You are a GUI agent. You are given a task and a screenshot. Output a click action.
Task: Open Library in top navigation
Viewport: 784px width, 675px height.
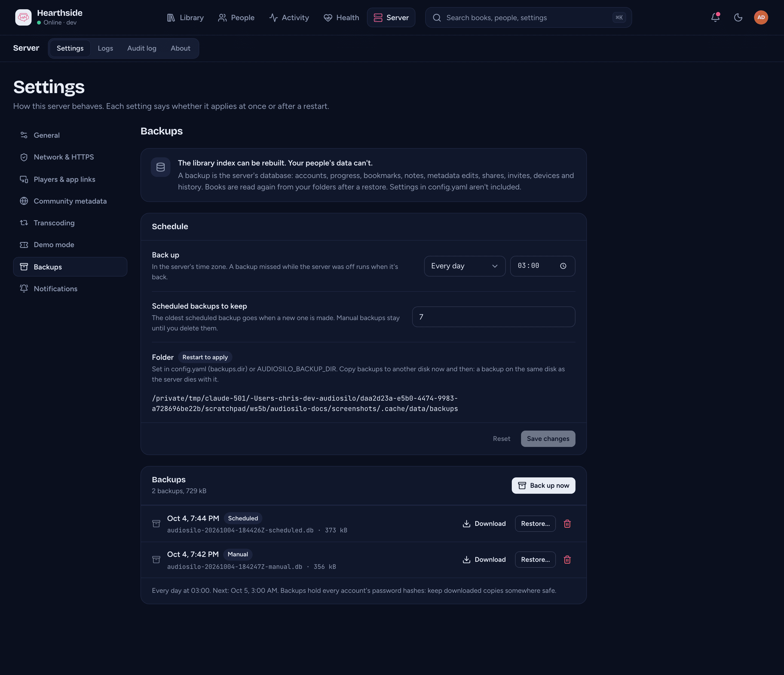click(185, 17)
